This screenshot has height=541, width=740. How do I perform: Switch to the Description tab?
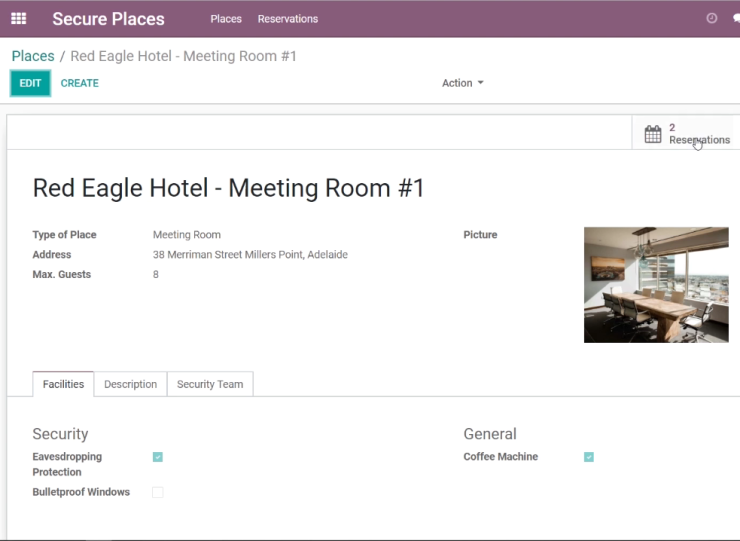click(x=130, y=384)
